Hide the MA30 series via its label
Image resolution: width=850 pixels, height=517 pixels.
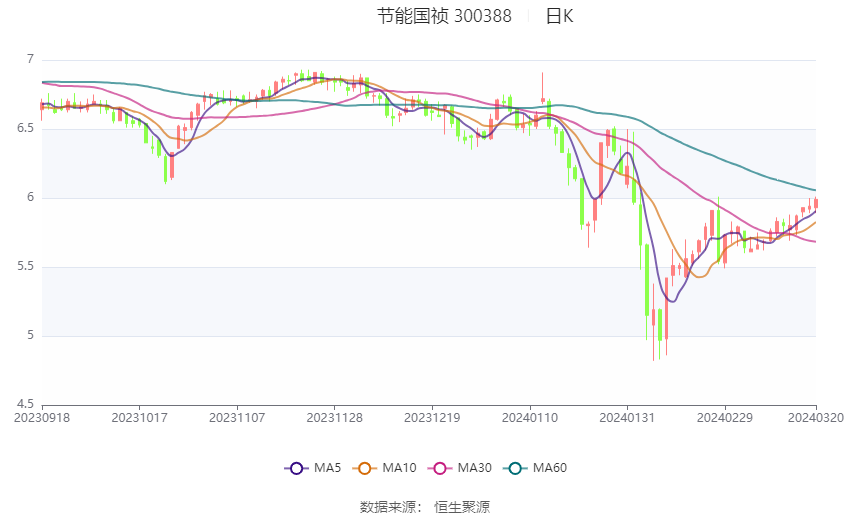pyautogui.click(x=475, y=468)
